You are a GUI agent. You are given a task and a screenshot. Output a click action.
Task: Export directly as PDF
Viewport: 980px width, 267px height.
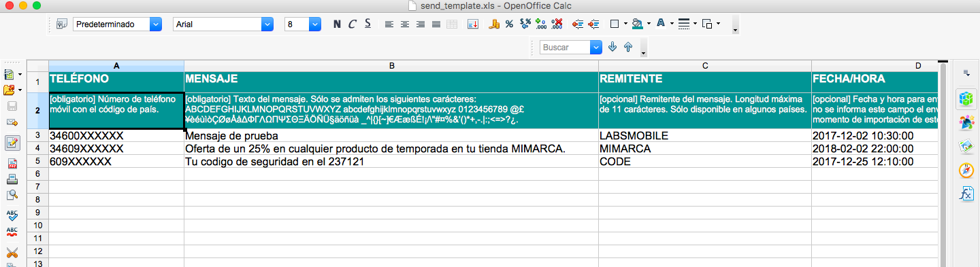point(12,164)
